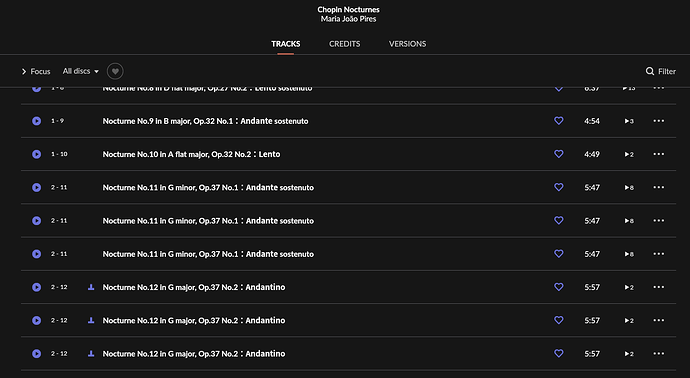Select the TRACKS tab
This screenshot has width=690, height=378.
pos(286,44)
